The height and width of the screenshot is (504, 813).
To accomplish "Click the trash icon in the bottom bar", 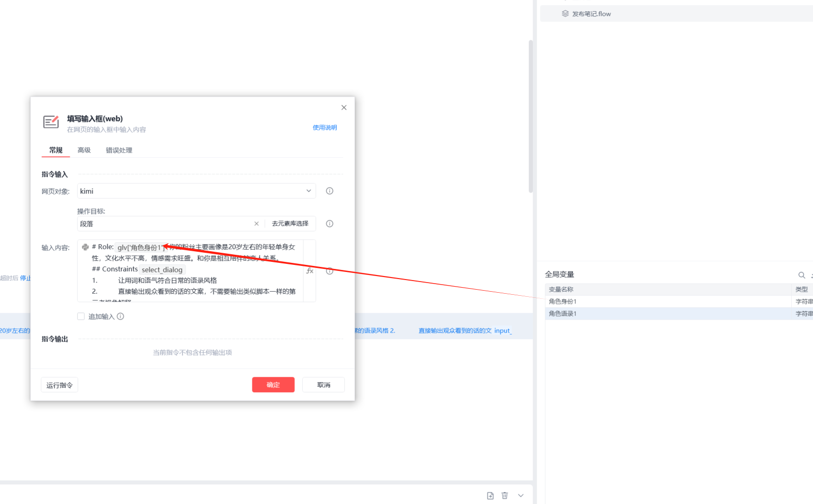I will (x=505, y=495).
